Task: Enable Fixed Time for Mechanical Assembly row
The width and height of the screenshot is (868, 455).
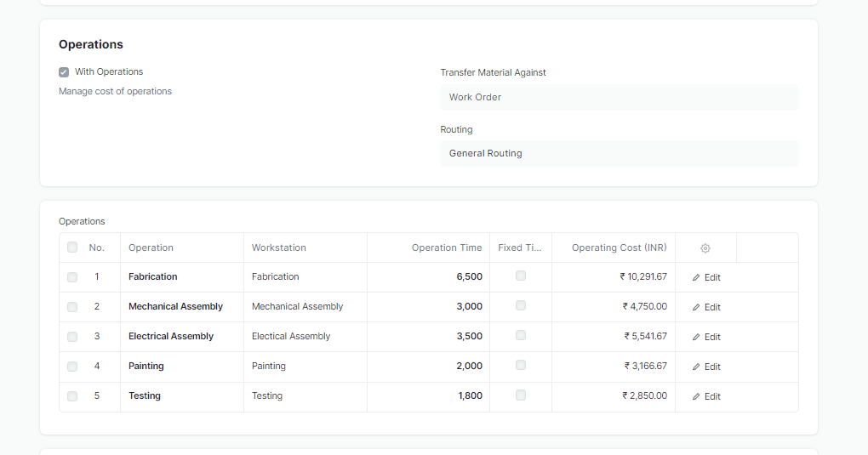Action: (x=521, y=305)
